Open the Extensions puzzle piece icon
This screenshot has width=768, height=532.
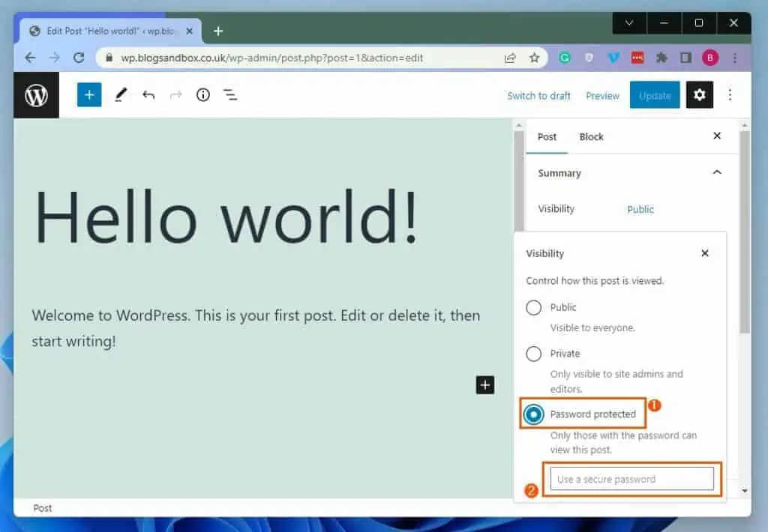661,58
